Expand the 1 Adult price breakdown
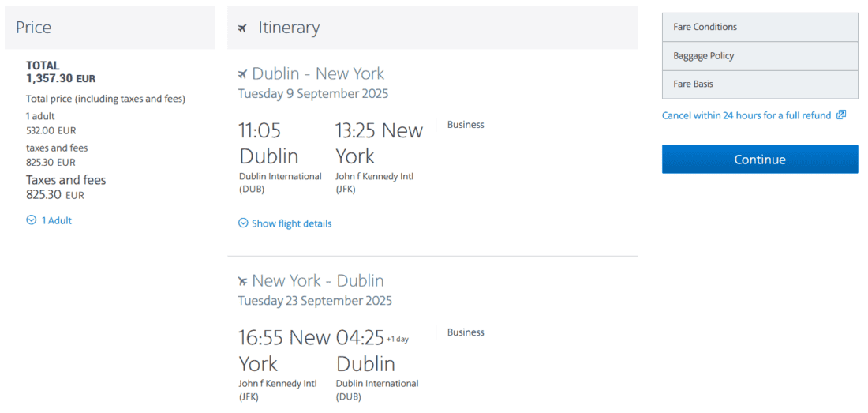 (56, 220)
